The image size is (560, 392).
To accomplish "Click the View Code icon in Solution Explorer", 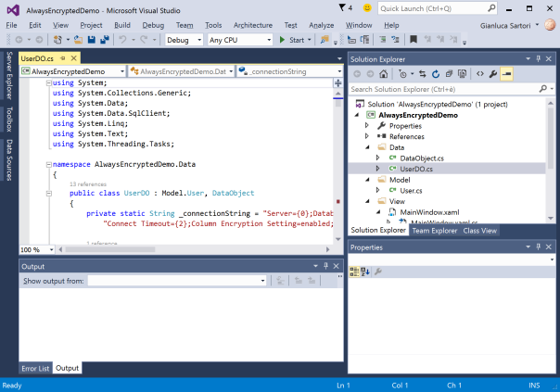I will pyautogui.click(x=480, y=73).
